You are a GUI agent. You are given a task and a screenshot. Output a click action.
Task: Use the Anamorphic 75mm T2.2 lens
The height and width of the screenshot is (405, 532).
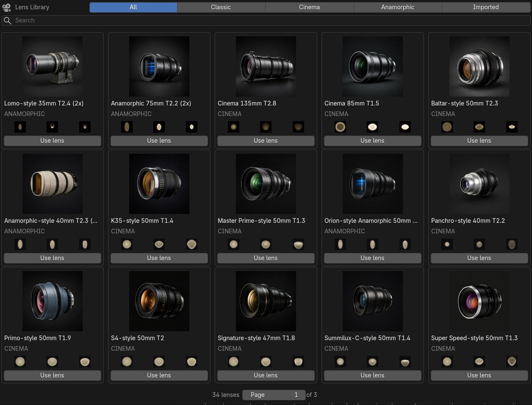159,141
